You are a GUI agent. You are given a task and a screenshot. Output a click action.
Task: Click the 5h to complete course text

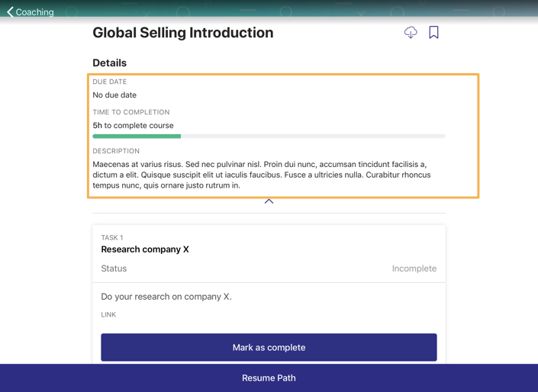133,126
